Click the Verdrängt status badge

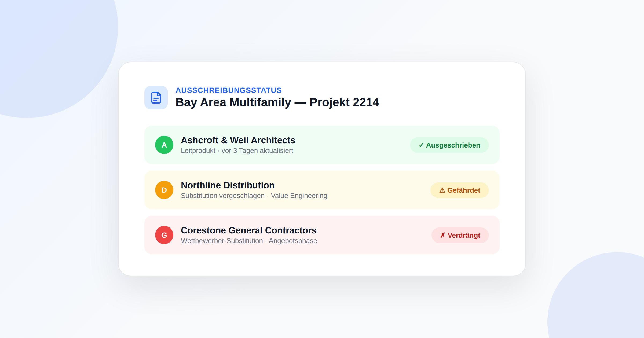[460, 235]
